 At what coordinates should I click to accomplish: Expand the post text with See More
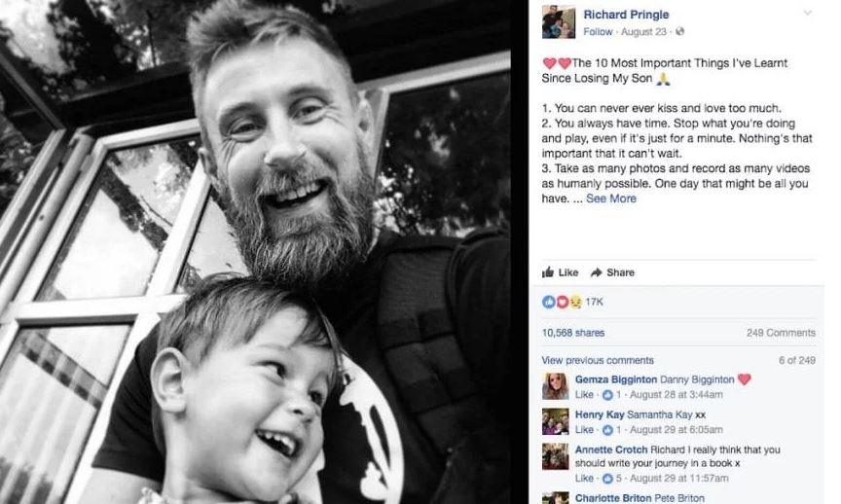coord(611,198)
